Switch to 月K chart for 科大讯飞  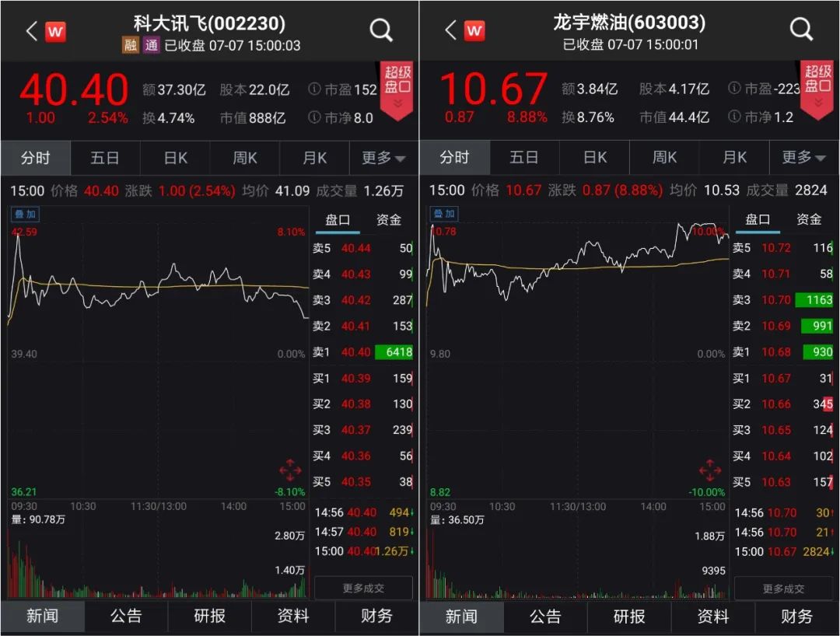[314, 158]
